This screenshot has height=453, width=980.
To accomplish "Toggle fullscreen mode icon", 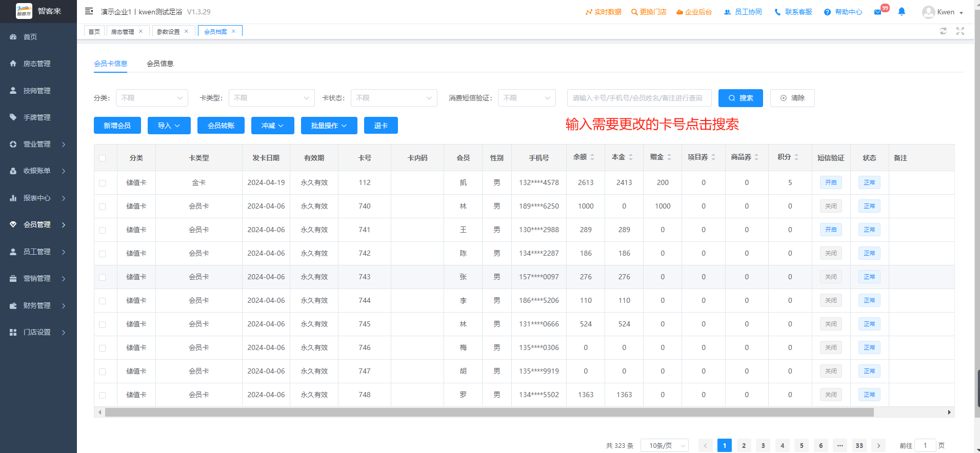I will point(960,31).
